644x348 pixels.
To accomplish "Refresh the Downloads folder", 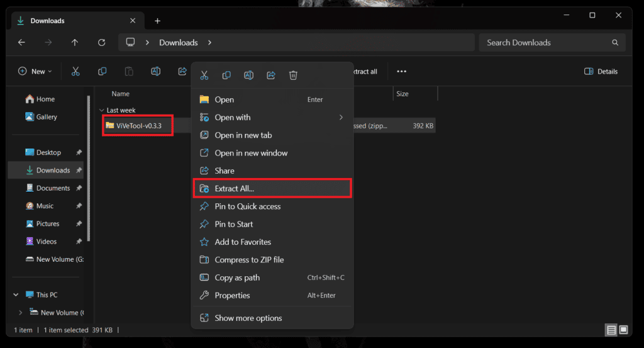I will tap(101, 42).
